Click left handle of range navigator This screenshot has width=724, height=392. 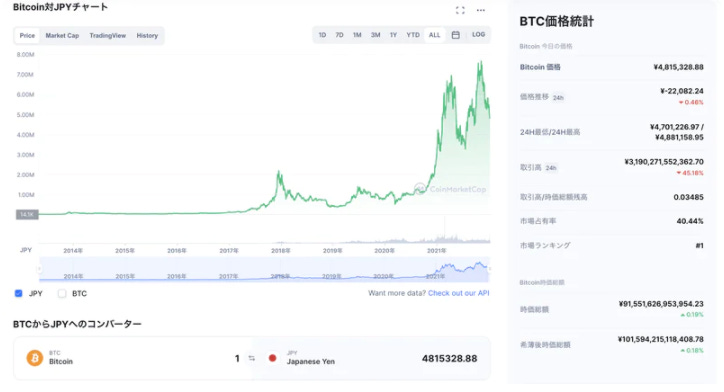[x=39, y=269]
